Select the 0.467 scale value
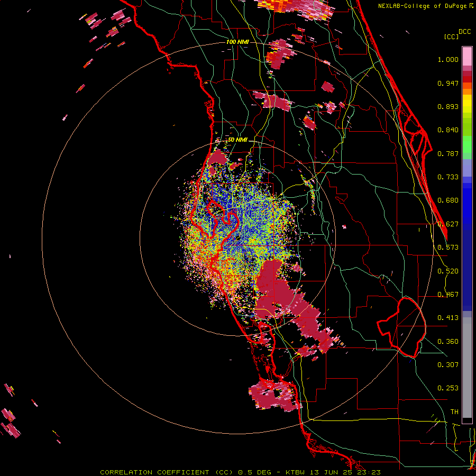476x476 pixels. pyautogui.click(x=448, y=295)
